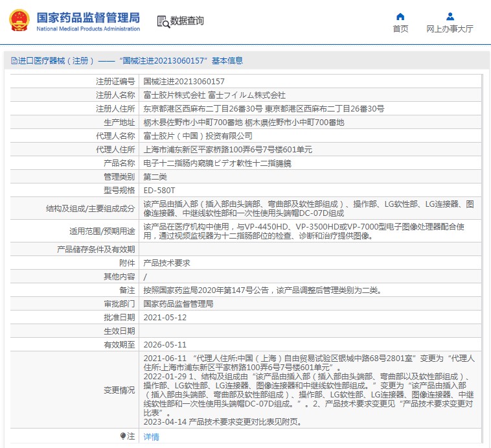Click the 变更情况 row label

click(x=119, y=390)
